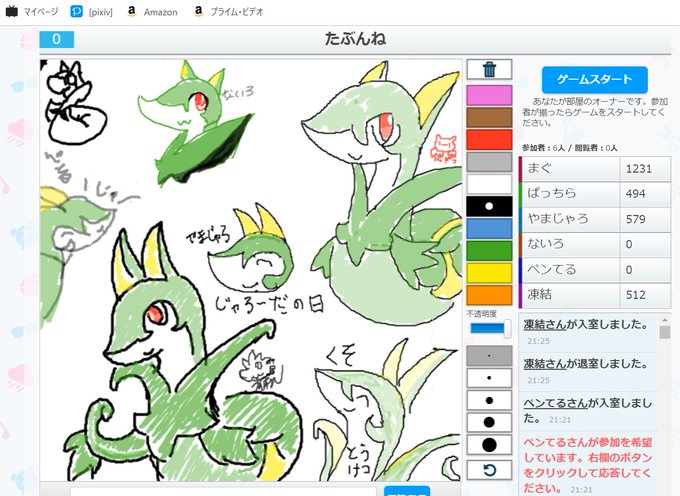Choose the second smallest brush size

click(489, 378)
